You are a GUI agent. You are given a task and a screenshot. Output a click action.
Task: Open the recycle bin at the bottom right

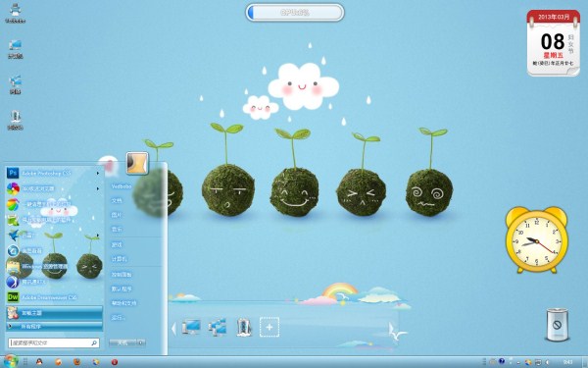pos(557,325)
